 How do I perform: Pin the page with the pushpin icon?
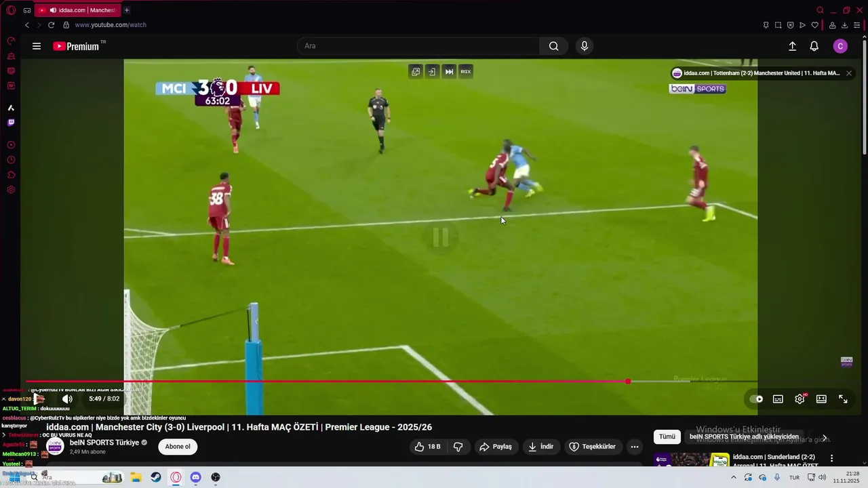[x=766, y=25]
